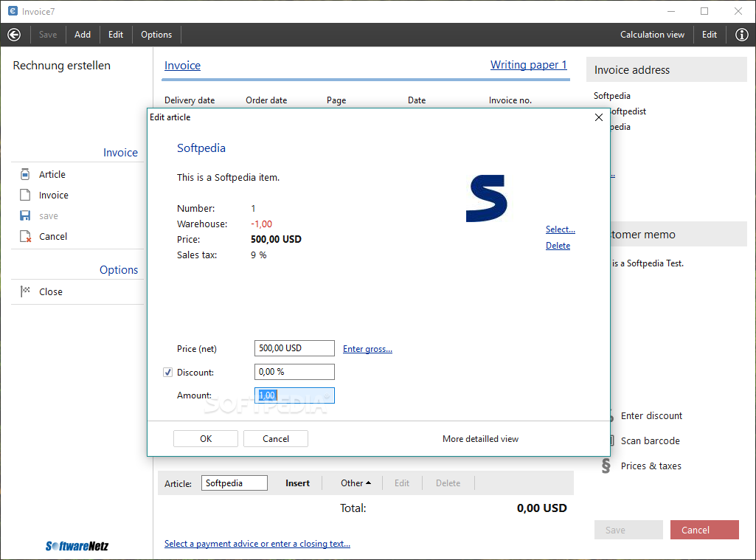The width and height of the screenshot is (756, 560).
Task: Click the SoftwareNetz logo
Action: pyautogui.click(x=77, y=546)
